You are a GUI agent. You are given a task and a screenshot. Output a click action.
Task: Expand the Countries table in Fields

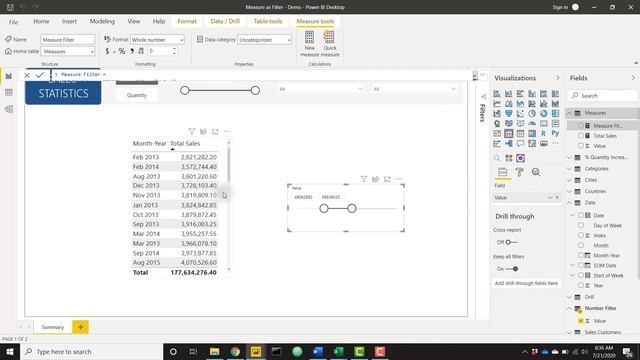[x=569, y=191]
